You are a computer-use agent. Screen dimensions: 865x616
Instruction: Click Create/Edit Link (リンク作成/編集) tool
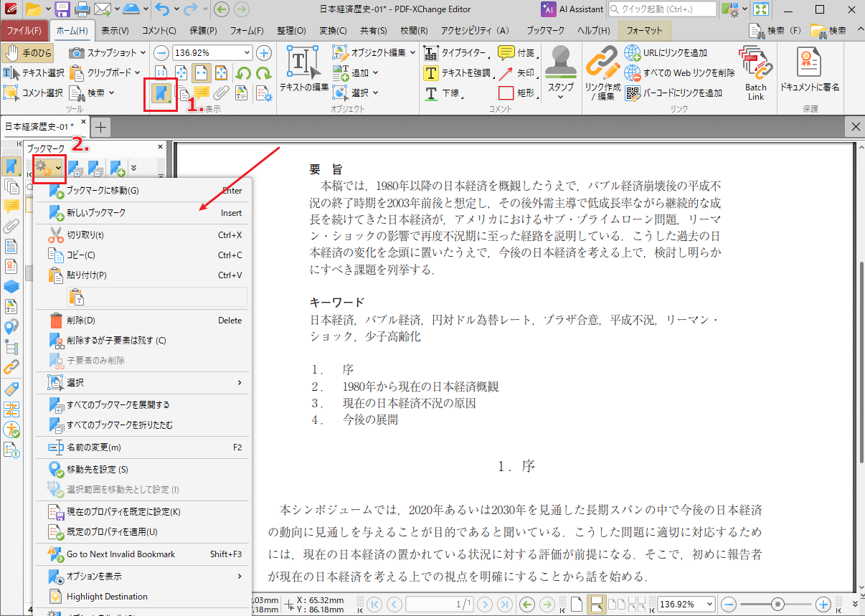[602, 72]
